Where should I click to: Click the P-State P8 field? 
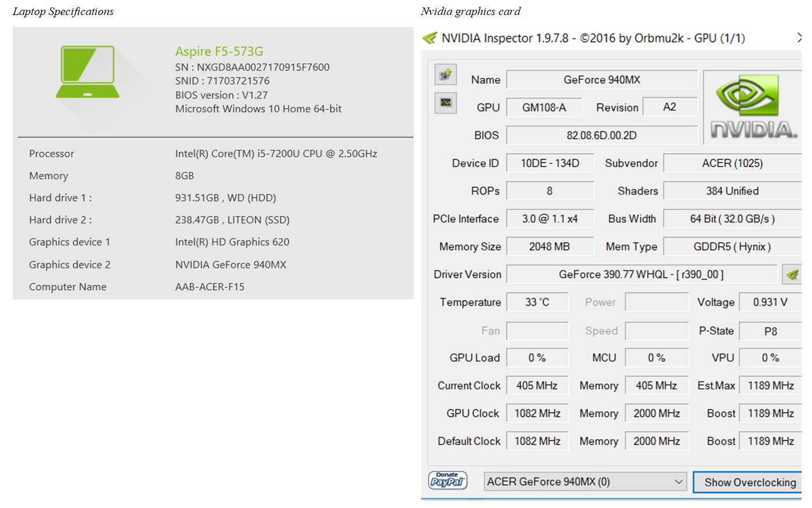coord(770,331)
